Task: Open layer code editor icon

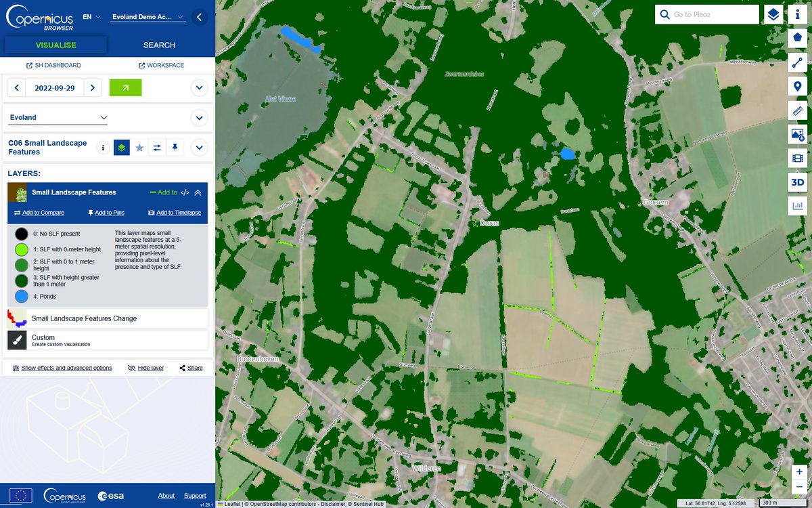Action: 185,192
